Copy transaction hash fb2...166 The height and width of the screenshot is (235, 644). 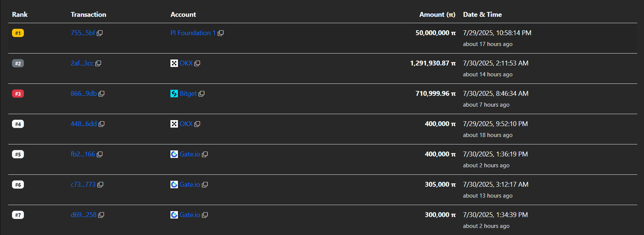pyautogui.click(x=100, y=154)
